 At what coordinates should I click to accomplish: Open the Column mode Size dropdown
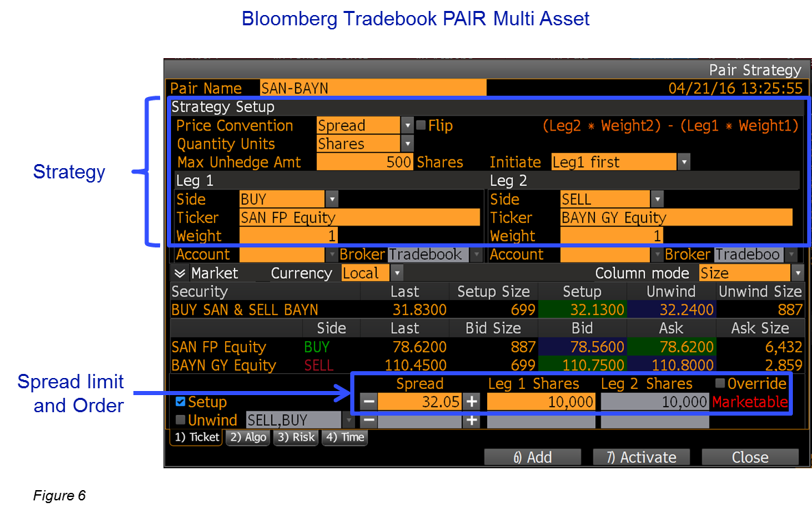pyautogui.click(x=797, y=273)
